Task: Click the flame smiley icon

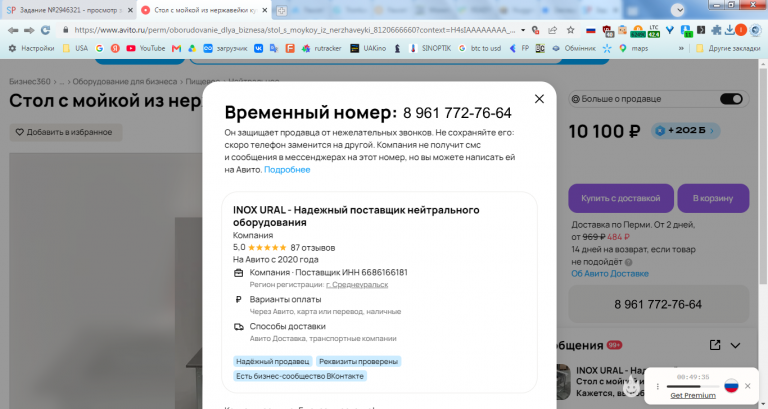Action: click(631, 386)
